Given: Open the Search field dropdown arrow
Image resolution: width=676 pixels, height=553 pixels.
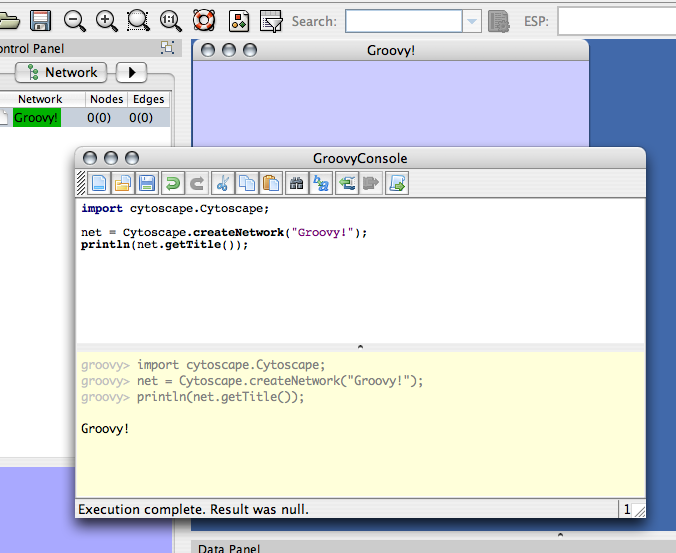Looking at the screenshot, I should click(472, 21).
